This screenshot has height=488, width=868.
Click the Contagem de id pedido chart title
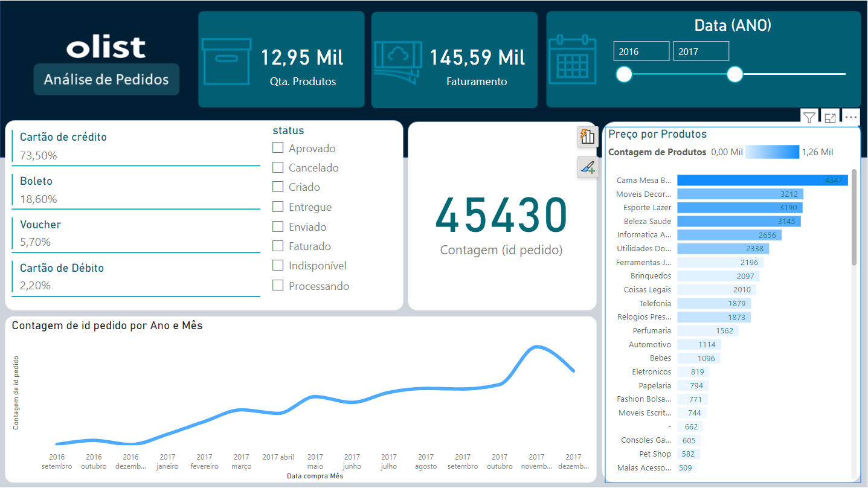click(108, 326)
